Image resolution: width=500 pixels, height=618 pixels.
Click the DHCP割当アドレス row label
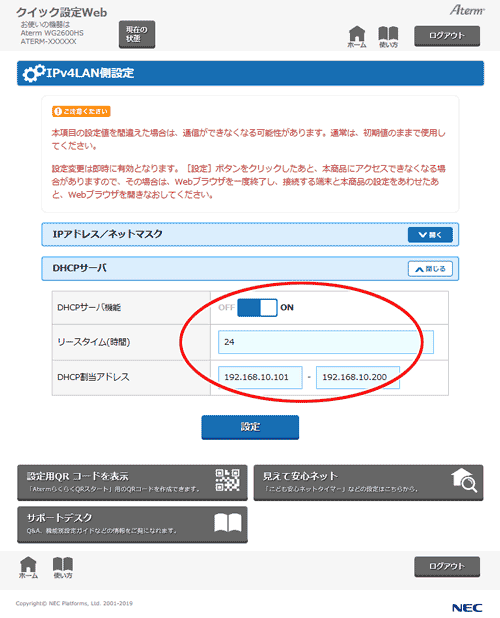point(93,377)
